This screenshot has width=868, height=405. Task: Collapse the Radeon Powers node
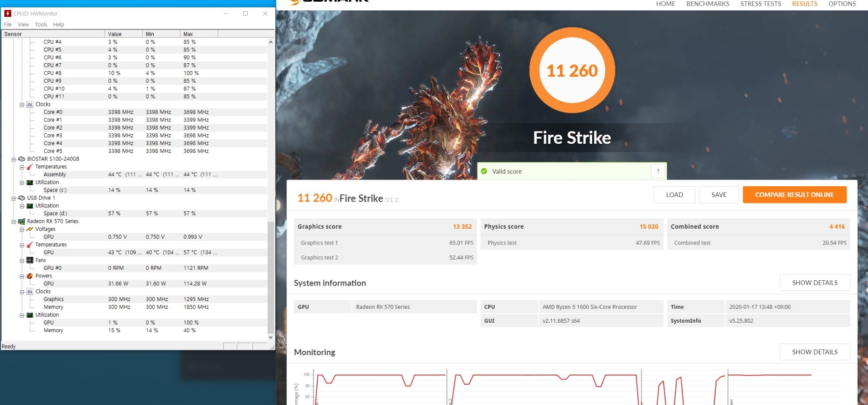(22, 277)
